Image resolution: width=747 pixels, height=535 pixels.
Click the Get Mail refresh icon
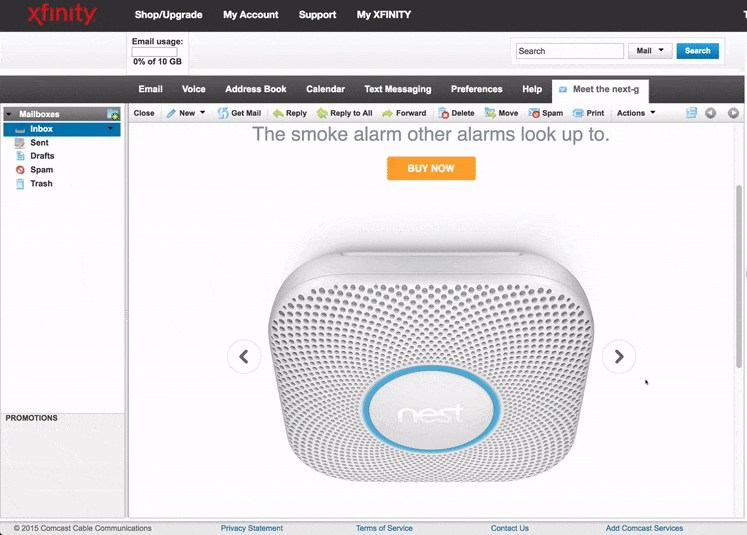point(223,113)
